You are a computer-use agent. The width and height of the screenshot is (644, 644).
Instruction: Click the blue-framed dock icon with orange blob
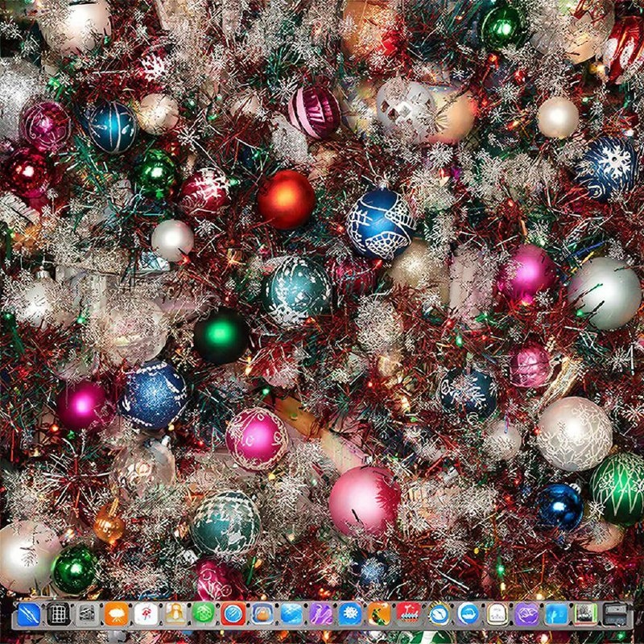(x=262, y=614)
